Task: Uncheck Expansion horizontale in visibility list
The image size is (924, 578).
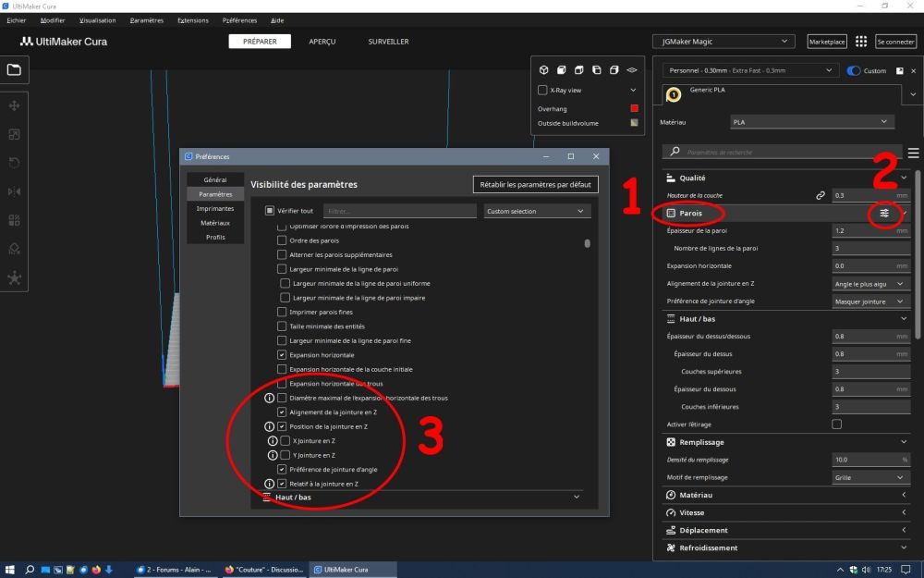Action: [x=282, y=355]
